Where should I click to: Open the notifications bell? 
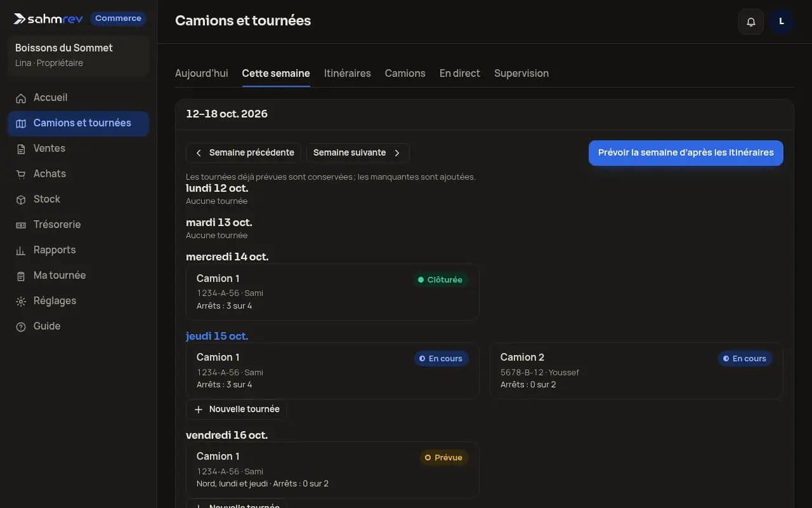pyautogui.click(x=751, y=22)
